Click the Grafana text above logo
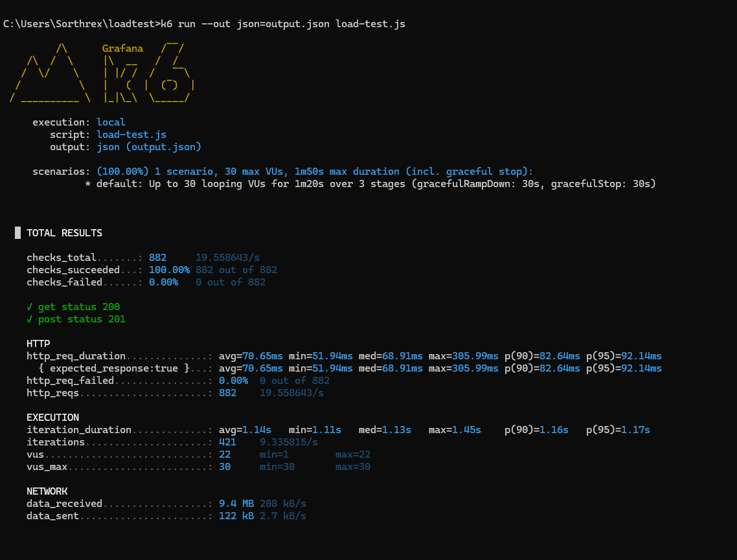737x560 pixels. [x=122, y=49]
